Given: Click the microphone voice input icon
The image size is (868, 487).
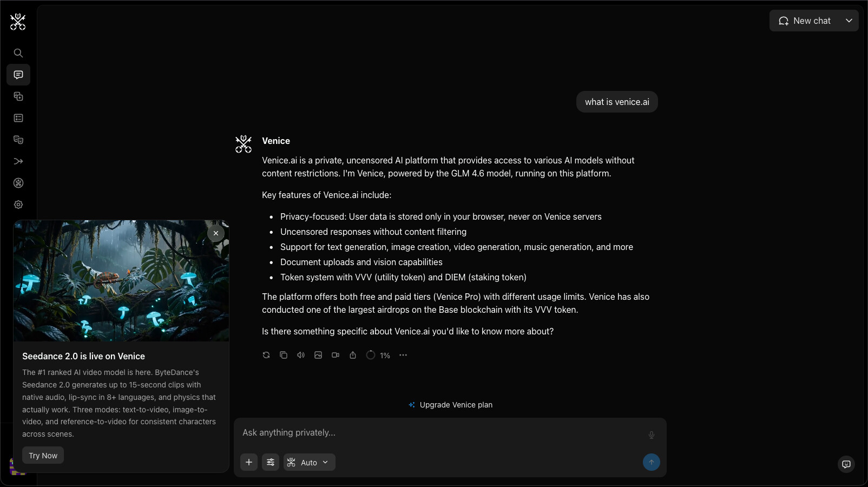Looking at the screenshot, I should point(652,435).
